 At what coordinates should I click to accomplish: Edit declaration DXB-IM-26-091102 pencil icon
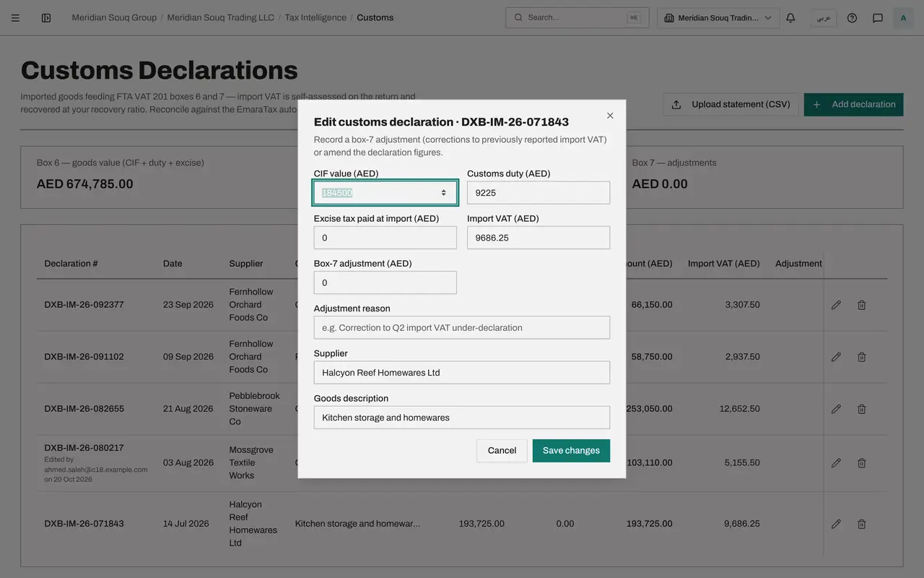836,357
